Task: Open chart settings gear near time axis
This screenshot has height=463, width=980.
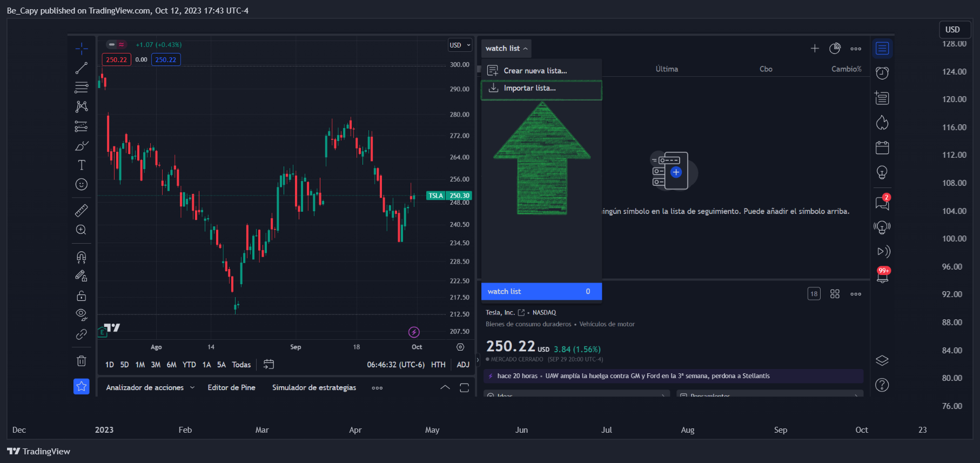Action: pyautogui.click(x=460, y=347)
